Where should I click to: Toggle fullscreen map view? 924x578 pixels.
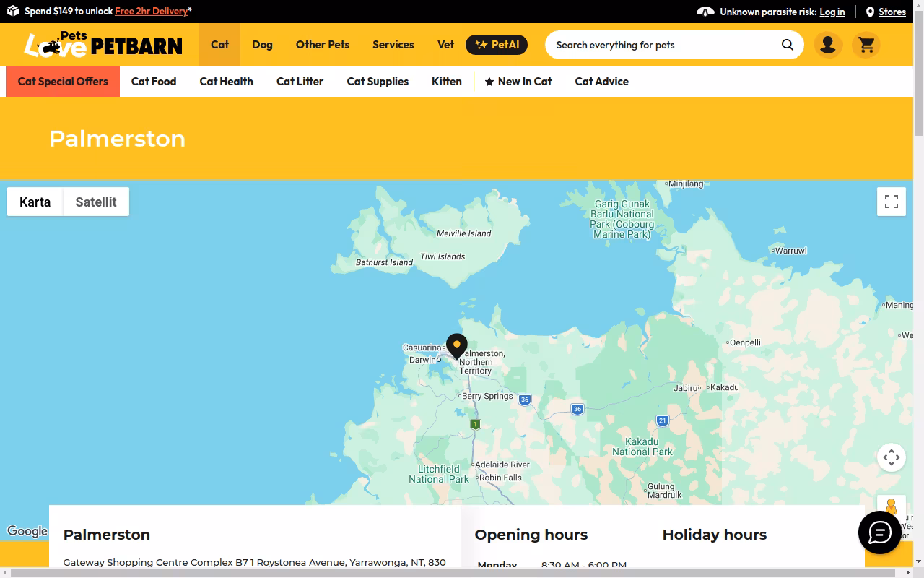point(892,202)
